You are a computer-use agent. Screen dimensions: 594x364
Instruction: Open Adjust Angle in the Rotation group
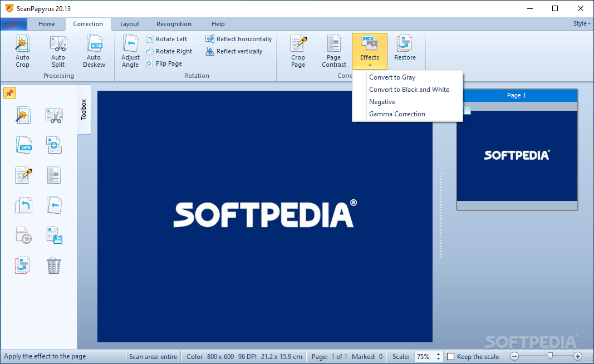(130, 51)
